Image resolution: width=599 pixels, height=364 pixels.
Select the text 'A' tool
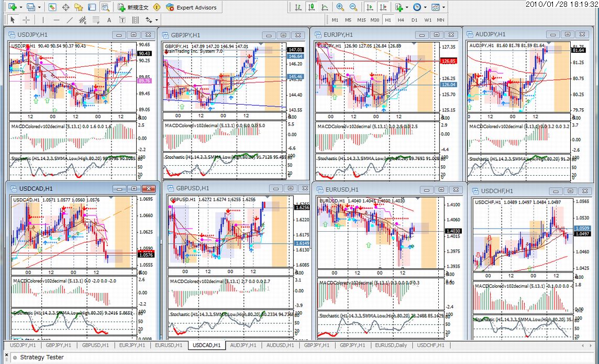(109, 20)
